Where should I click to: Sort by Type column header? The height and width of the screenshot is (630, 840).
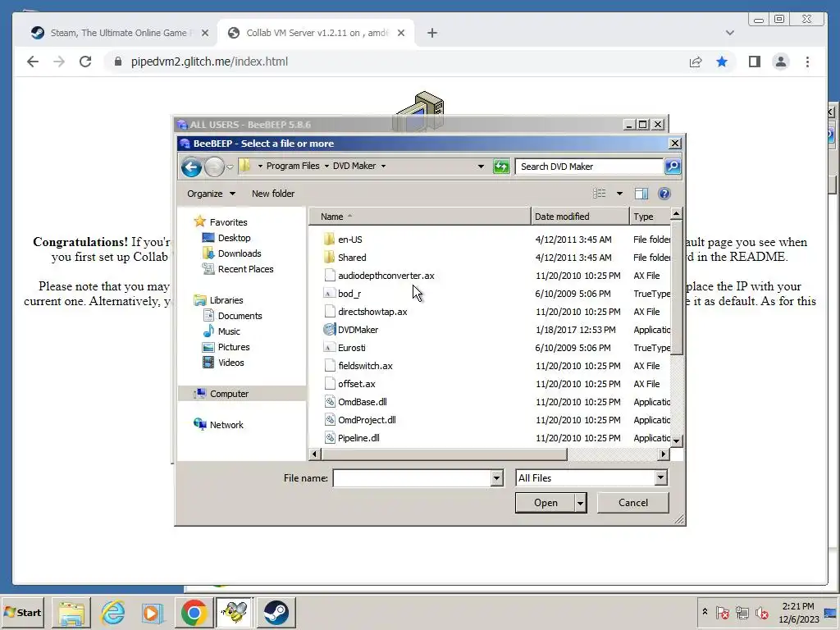pos(650,217)
